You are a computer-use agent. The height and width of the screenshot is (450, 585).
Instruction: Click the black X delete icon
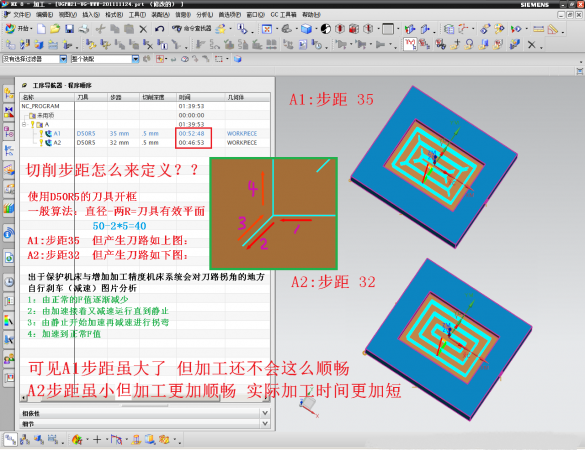pos(143,29)
